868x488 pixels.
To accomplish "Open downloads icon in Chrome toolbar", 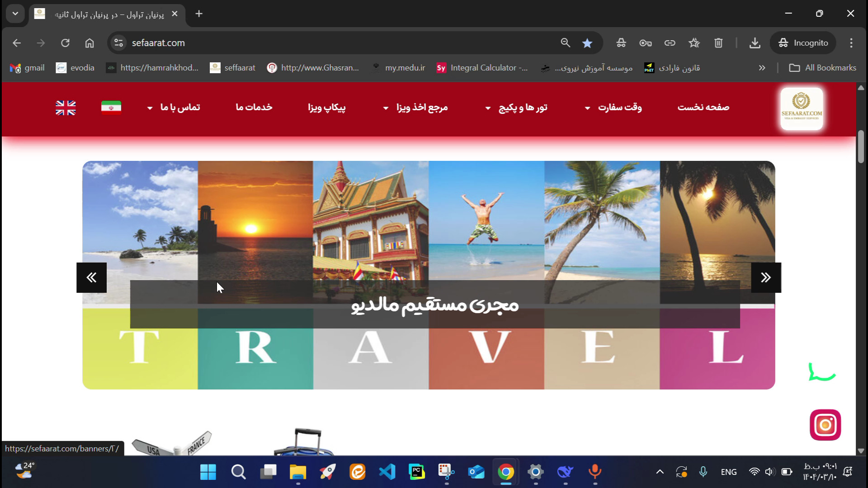I will click(755, 43).
